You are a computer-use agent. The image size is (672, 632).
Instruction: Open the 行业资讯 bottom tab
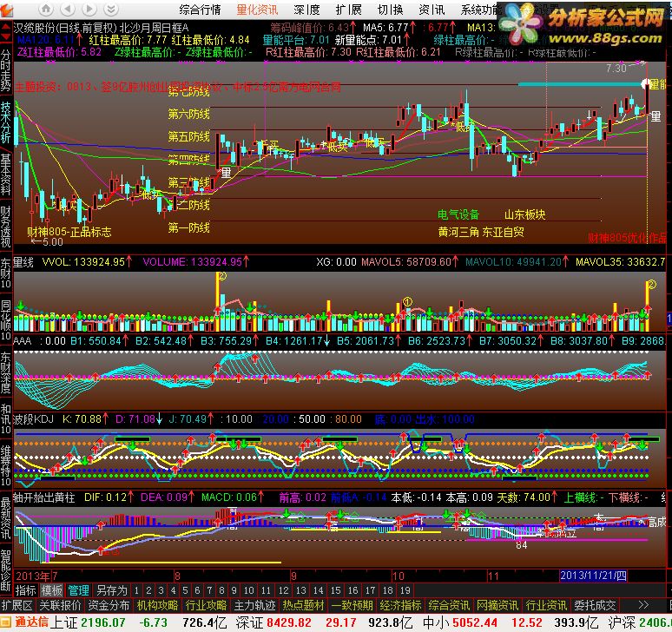[x=546, y=605]
